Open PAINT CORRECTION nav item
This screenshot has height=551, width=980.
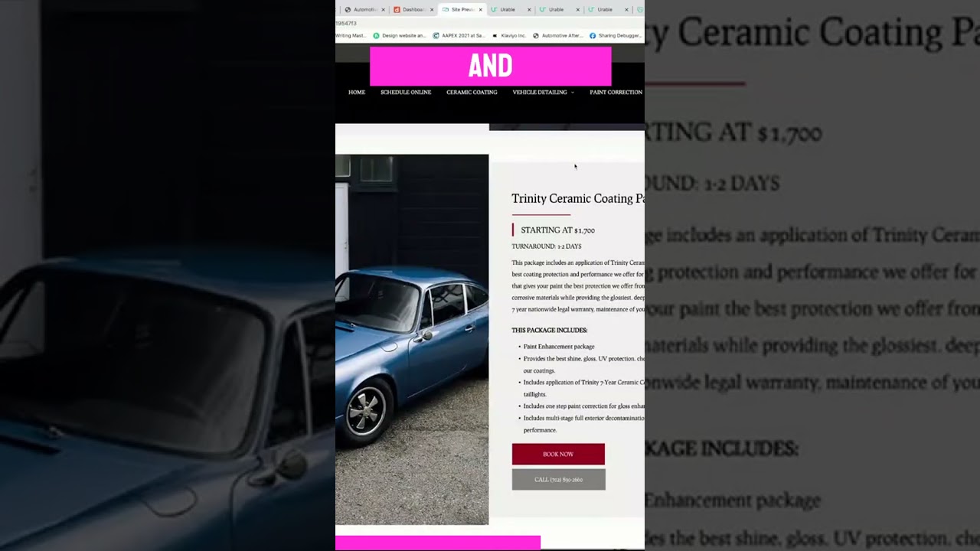616,93
